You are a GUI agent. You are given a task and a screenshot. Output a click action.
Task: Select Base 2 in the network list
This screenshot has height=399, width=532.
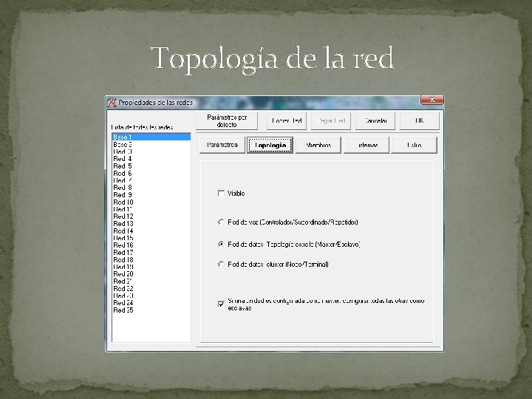point(151,145)
